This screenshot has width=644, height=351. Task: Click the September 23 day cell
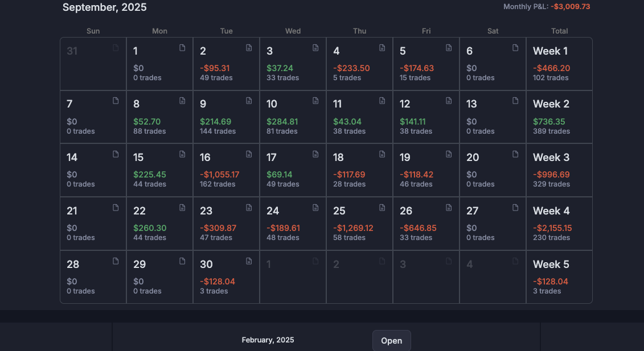[x=226, y=224]
